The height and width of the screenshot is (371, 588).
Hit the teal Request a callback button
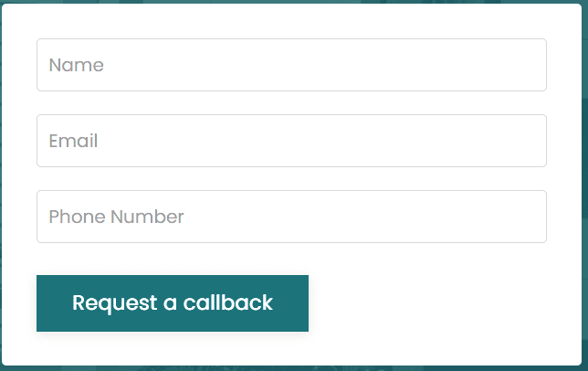(x=173, y=303)
